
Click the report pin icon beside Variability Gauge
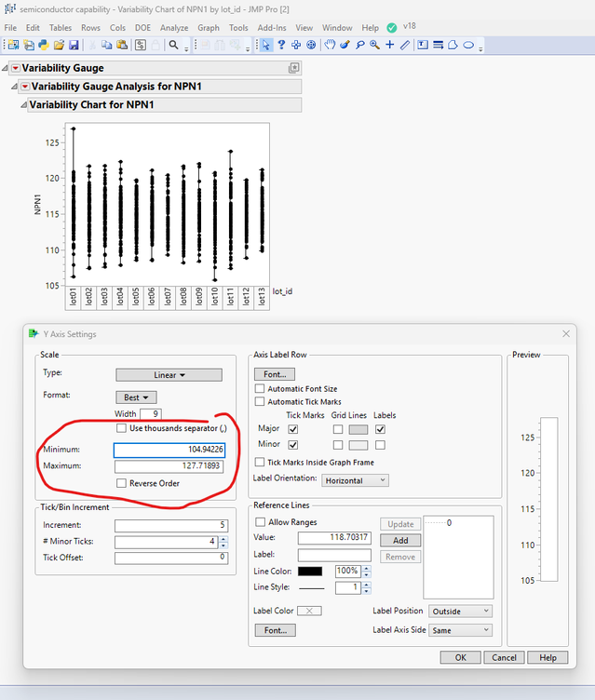pyautogui.click(x=293, y=68)
